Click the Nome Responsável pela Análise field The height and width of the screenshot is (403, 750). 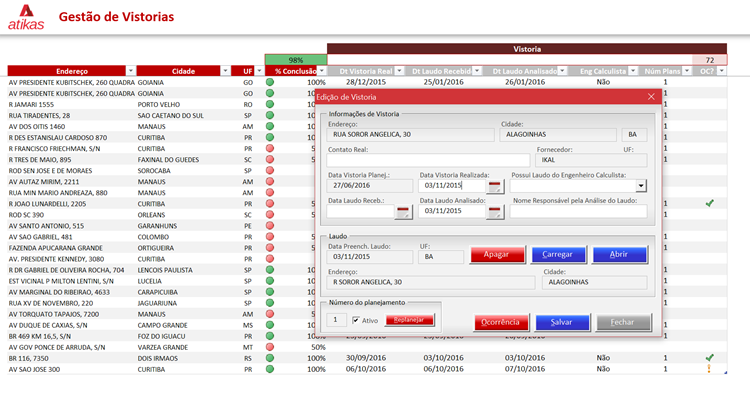(x=578, y=211)
